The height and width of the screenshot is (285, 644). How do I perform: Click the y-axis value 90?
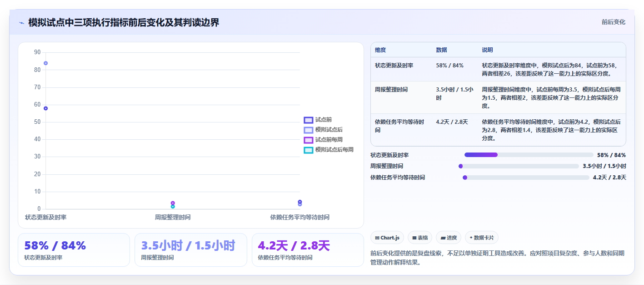[37, 52]
